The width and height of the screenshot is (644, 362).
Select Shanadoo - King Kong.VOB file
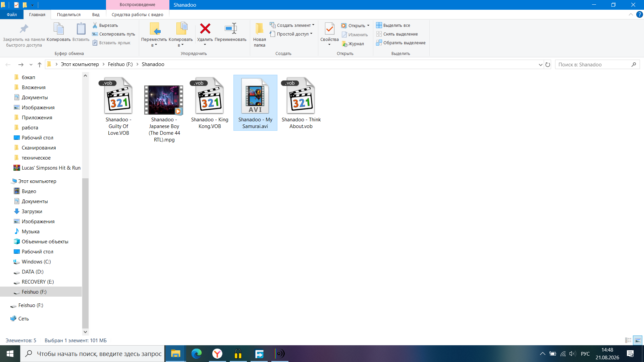210,103
